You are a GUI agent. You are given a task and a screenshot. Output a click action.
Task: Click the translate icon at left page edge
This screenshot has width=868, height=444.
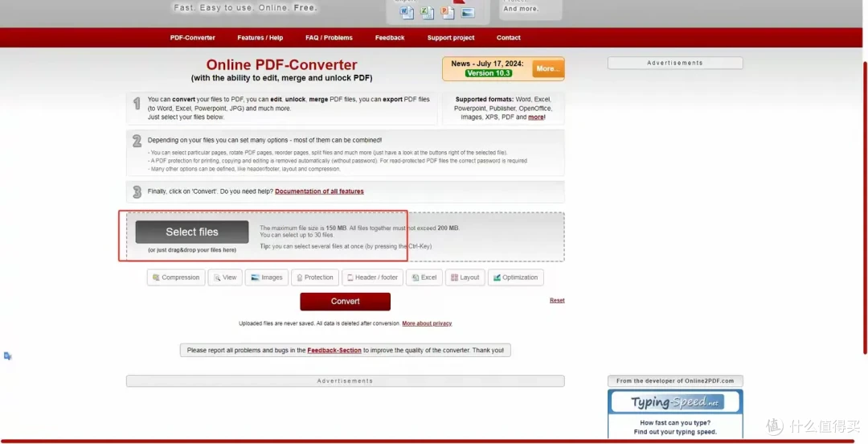8,356
